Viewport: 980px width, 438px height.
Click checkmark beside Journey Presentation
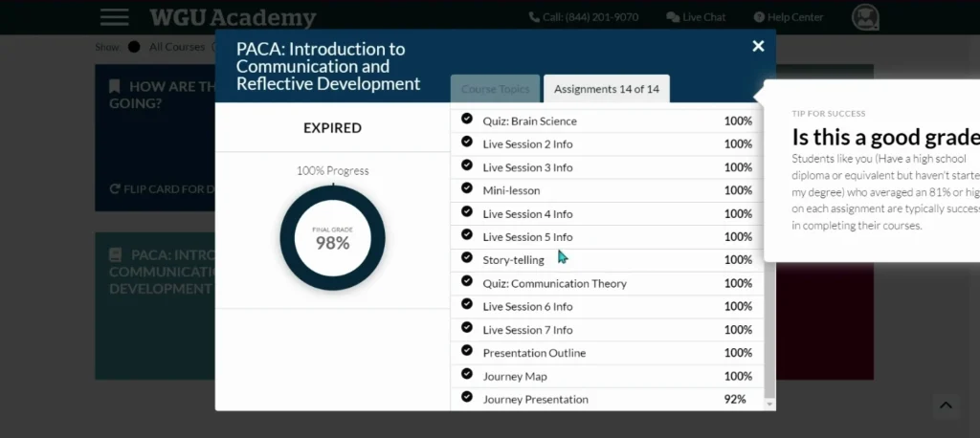467,397
